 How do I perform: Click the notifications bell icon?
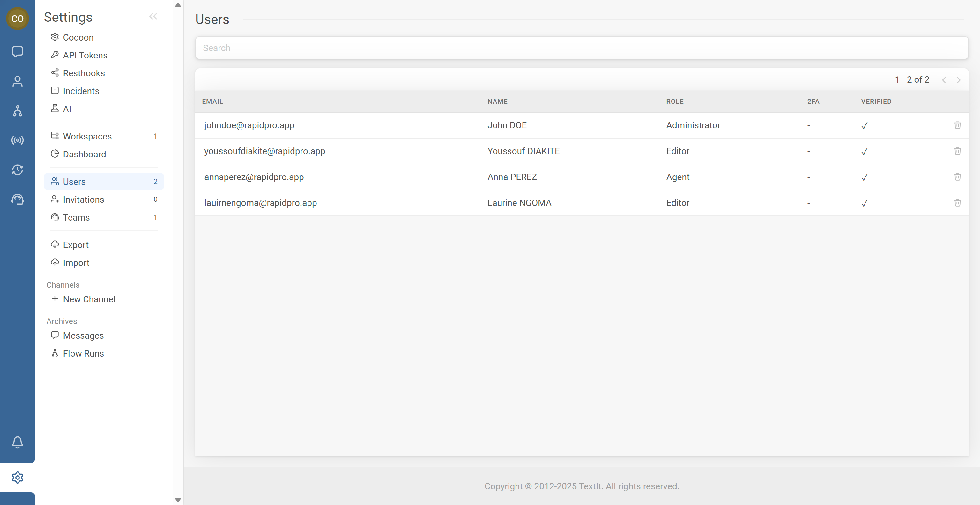tap(18, 442)
